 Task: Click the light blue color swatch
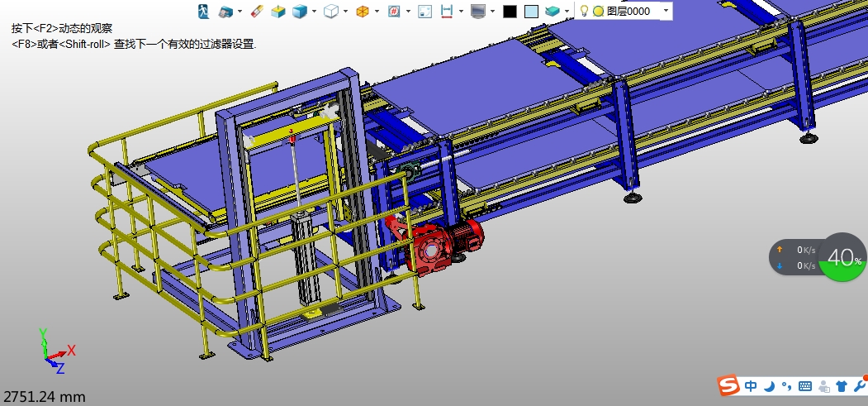[x=531, y=12]
